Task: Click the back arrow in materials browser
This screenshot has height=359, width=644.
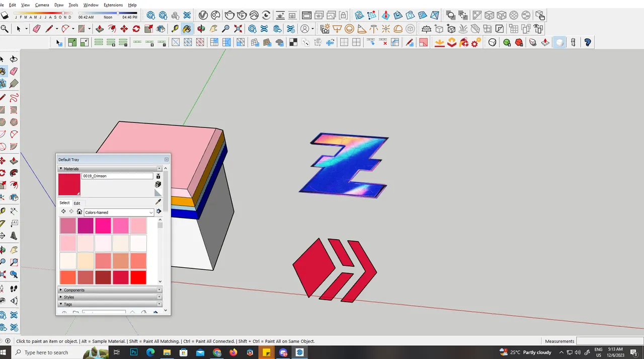Action: point(63,212)
